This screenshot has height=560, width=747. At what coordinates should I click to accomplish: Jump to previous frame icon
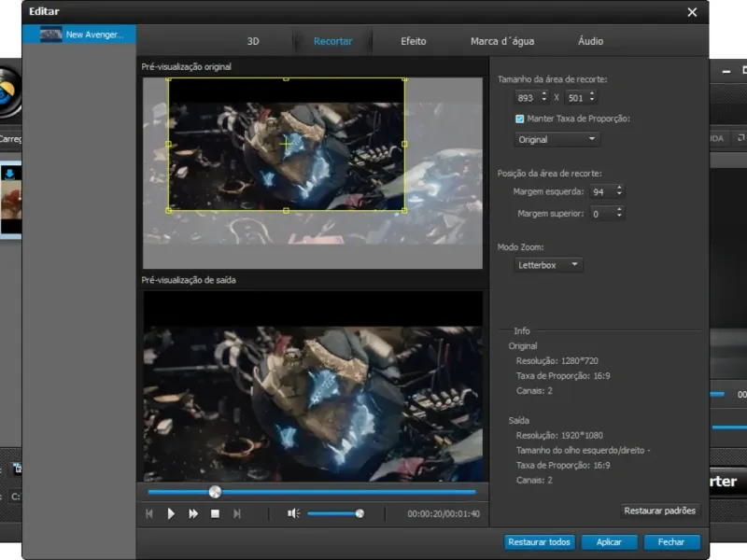[149, 513]
